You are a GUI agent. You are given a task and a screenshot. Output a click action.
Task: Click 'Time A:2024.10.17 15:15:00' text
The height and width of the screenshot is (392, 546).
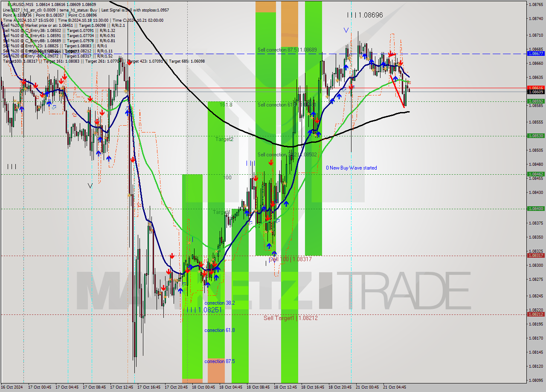pos(28,20)
